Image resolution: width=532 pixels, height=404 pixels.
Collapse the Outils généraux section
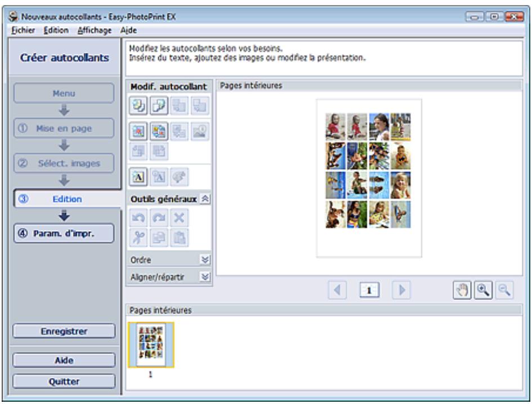[205, 199]
